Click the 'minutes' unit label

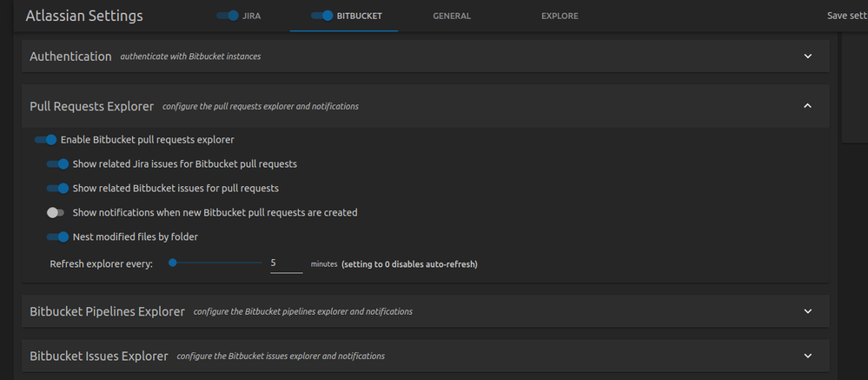coord(324,264)
